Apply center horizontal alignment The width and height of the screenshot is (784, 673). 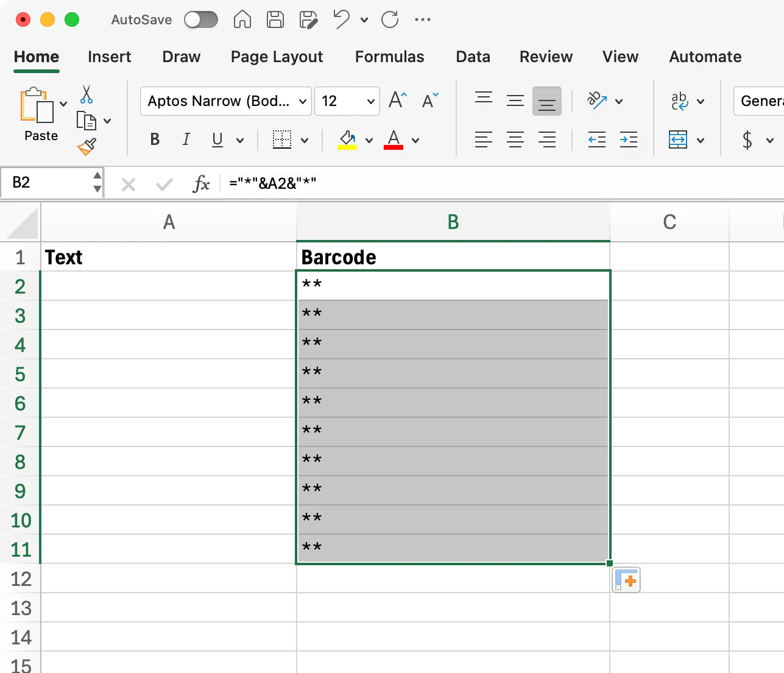coord(515,139)
